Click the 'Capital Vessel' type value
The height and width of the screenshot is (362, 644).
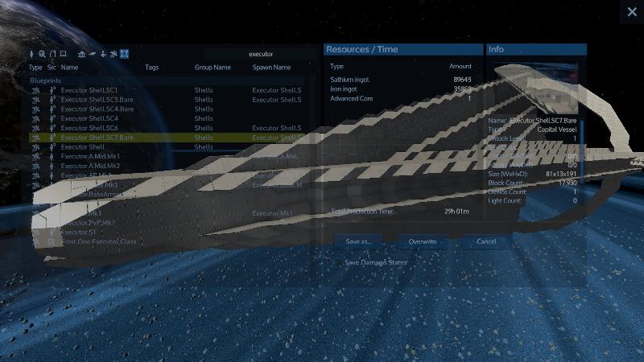[556, 130]
